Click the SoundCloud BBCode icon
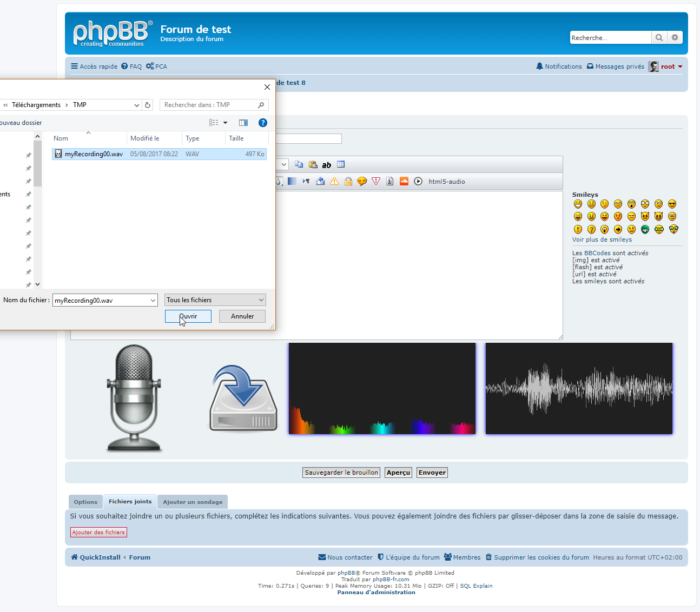Viewport: 700px width, 612px height. click(x=404, y=181)
